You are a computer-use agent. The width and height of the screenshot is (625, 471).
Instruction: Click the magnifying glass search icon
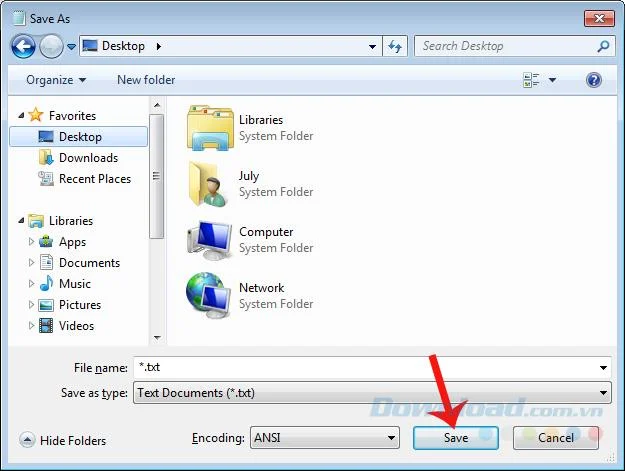coord(603,46)
